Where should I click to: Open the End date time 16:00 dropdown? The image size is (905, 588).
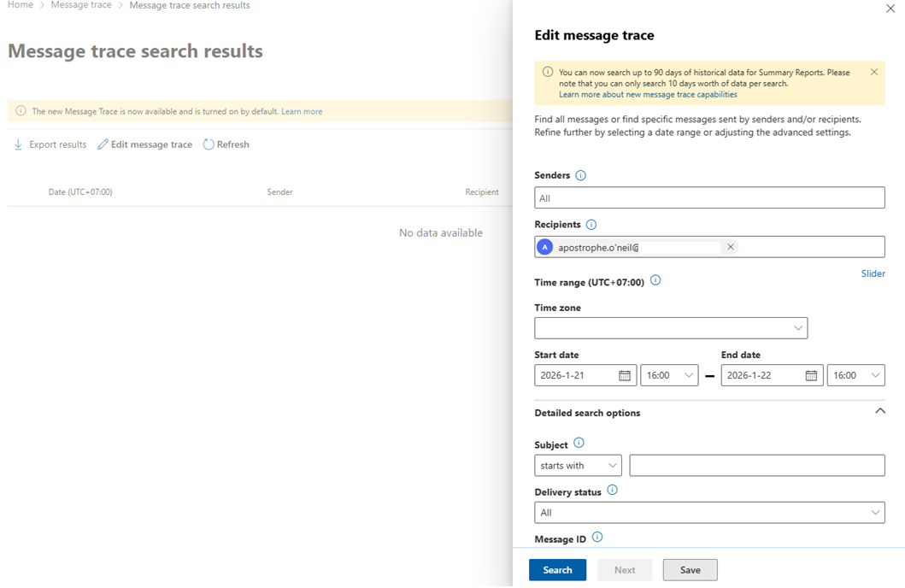855,376
